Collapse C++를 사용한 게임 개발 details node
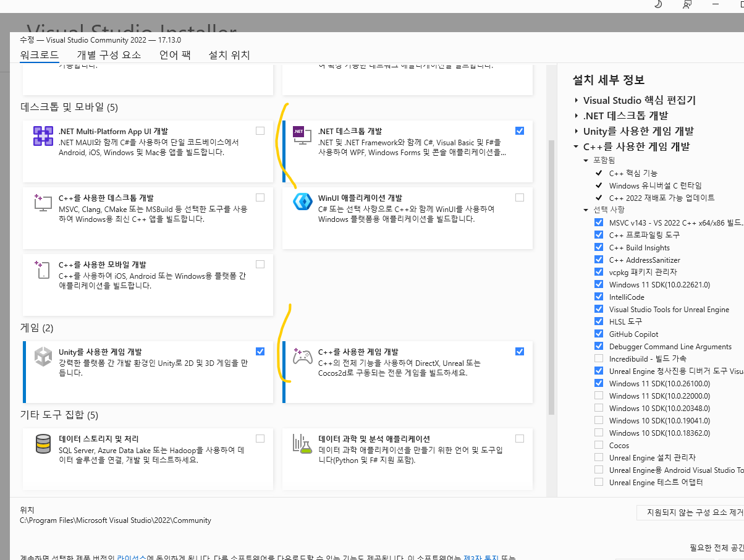The height and width of the screenshot is (560, 744). 577,146
